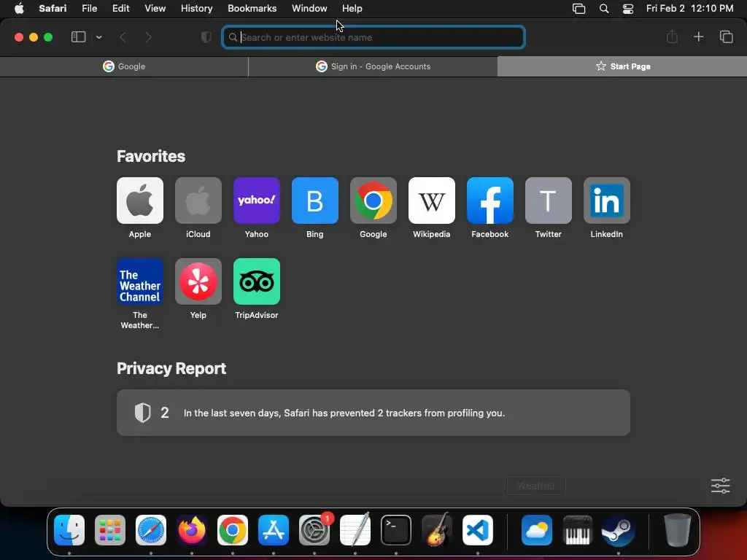The height and width of the screenshot is (560, 747).
Task: Launch Firefox from the Dock
Action: (x=192, y=530)
